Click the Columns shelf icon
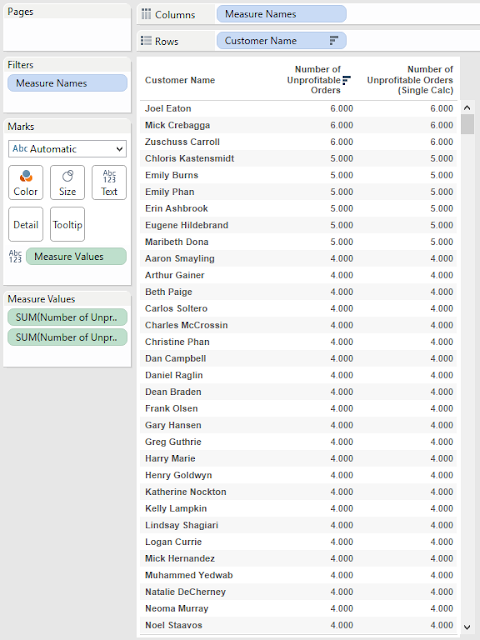The width and height of the screenshot is (480, 640). pyautogui.click(x=146, y=14)
